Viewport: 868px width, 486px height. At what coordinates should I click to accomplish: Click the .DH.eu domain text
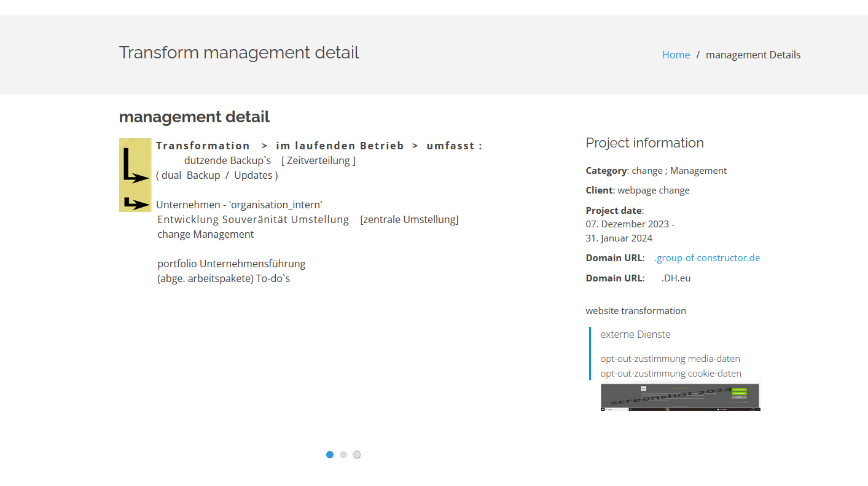(x=676, y=278)
